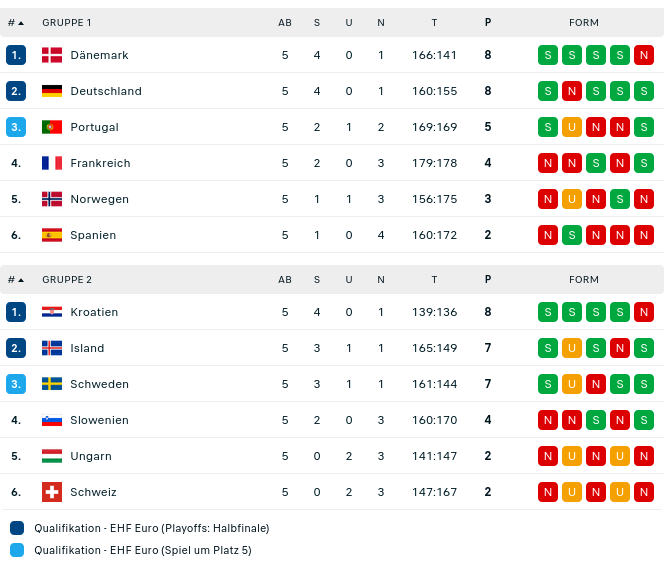664x561 pixels.
Task: Click the Portugal flag icon
Action: (52, 127)
